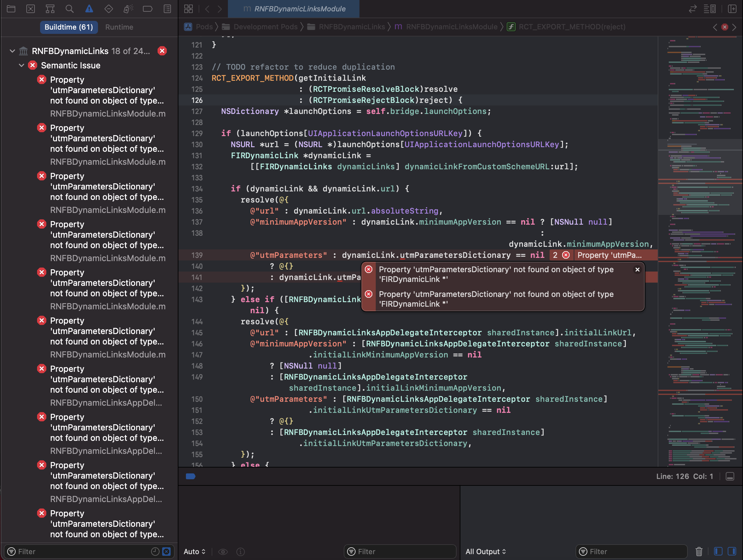Add a new editor split
The width and height of the screenshot is (743, 560).
point(732,9)
